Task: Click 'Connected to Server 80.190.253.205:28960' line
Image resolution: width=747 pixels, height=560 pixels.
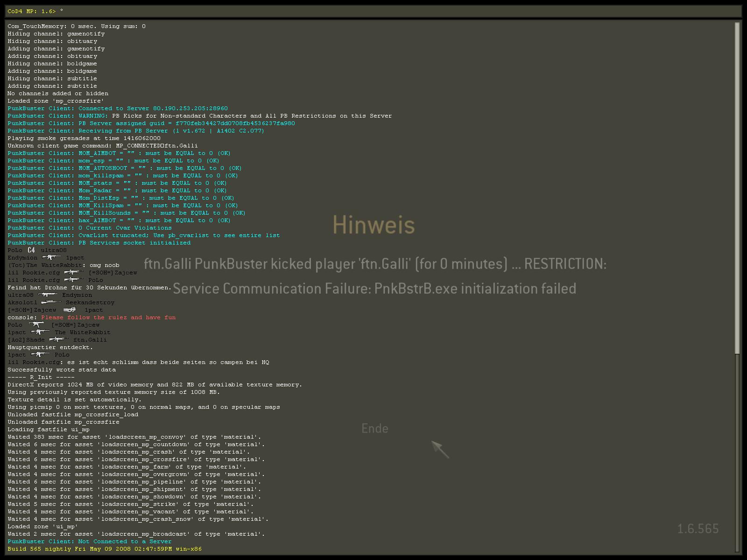Action: pyautogui.click(x=118, y=108)
